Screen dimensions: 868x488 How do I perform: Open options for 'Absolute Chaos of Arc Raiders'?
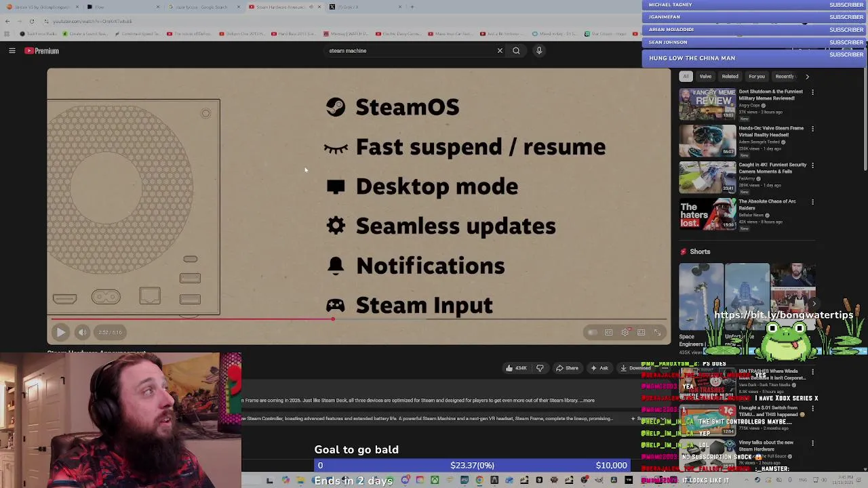point(812,202)
